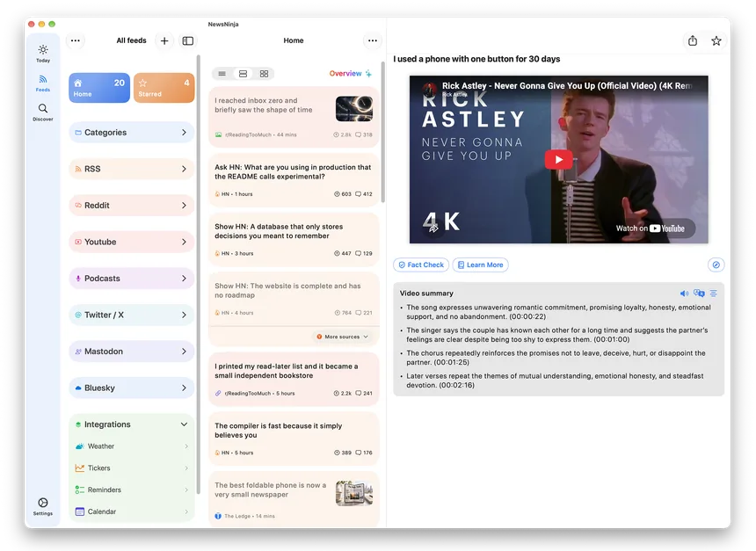Open article in browser compass icon
This screenshot has height=551, width=756.
716,265
